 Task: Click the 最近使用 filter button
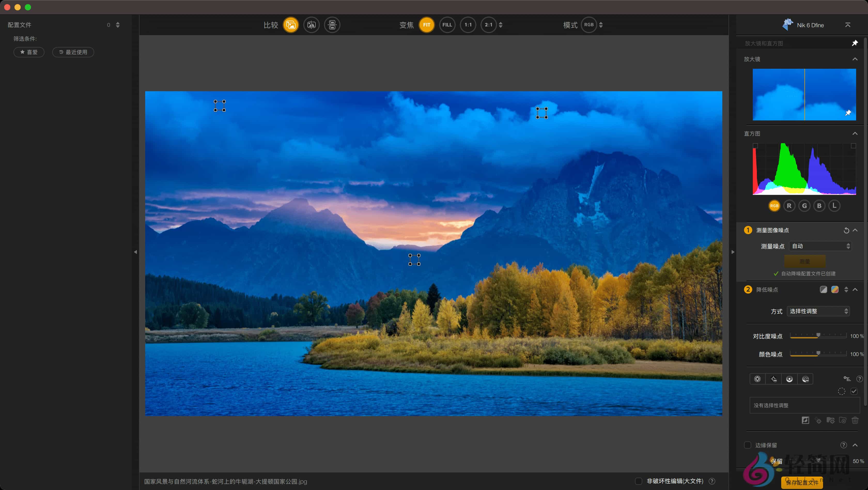73,52
